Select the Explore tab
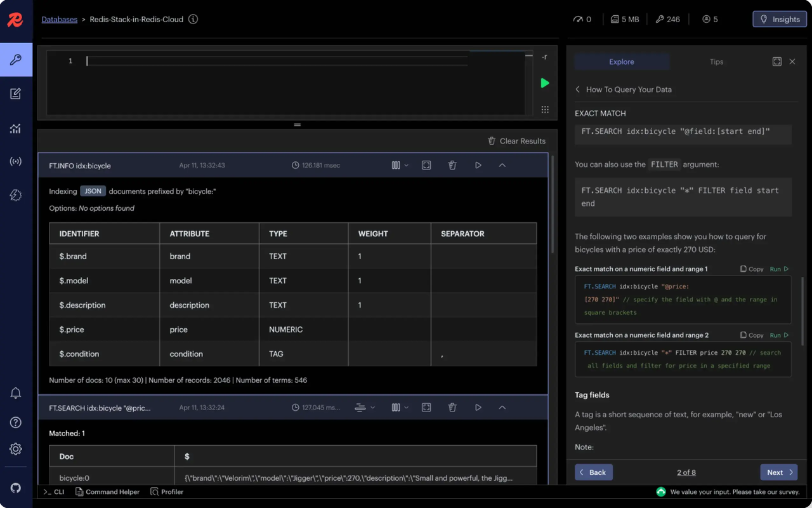This screenshot has width=812, height=508. click(622, 62)
